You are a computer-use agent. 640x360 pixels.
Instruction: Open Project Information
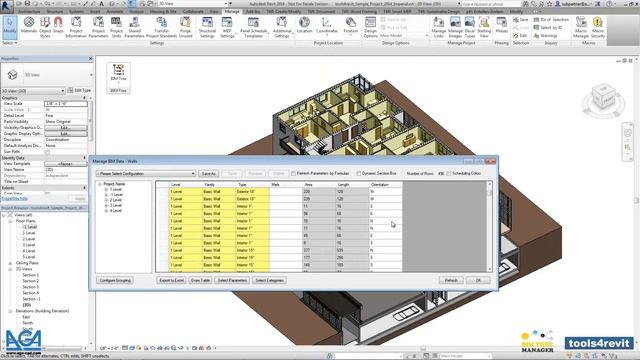76,27
